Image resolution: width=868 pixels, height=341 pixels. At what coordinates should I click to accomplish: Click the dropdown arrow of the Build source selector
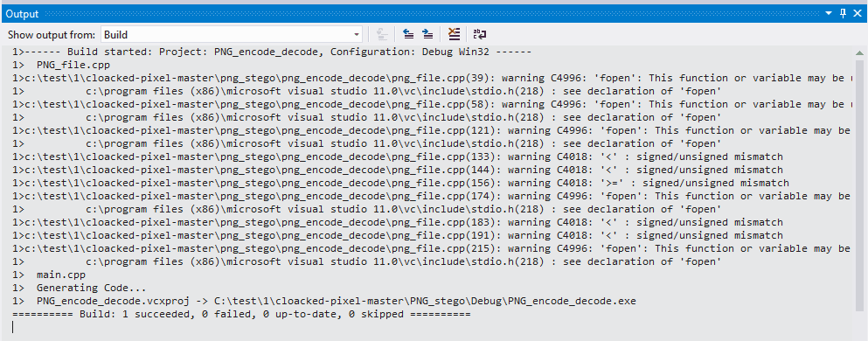(x=357, y=35)
